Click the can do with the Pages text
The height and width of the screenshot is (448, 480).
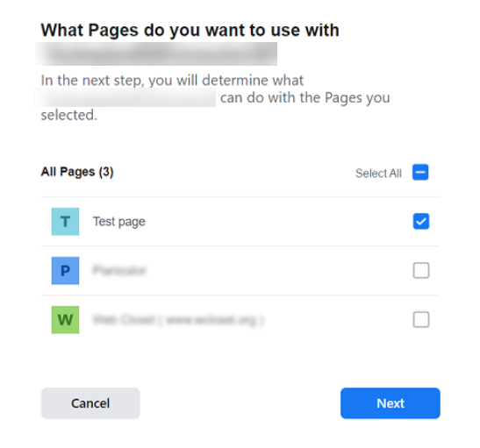click(x=304, y=98)
